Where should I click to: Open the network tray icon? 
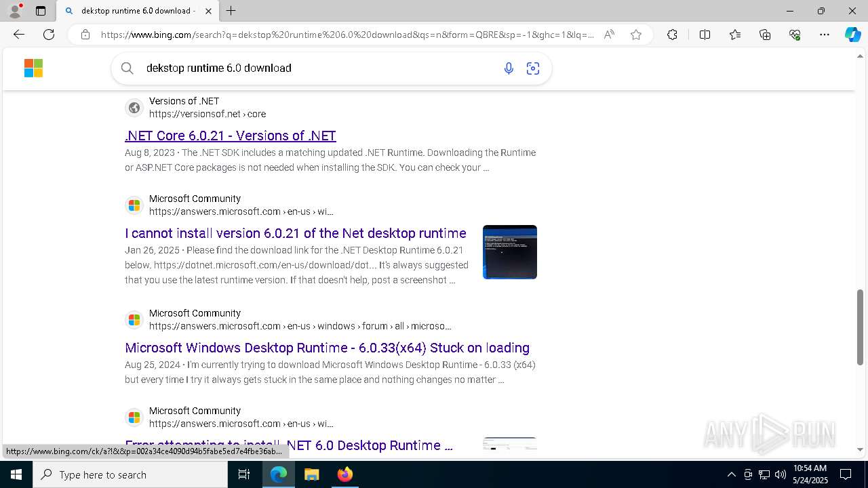pyautogui.click(x=764, y=474)
